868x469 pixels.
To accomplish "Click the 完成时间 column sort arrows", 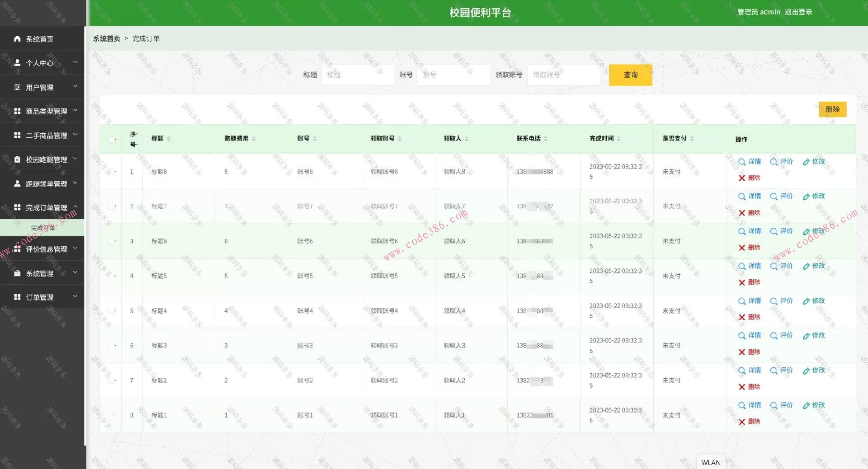I will tap(618, 139).
